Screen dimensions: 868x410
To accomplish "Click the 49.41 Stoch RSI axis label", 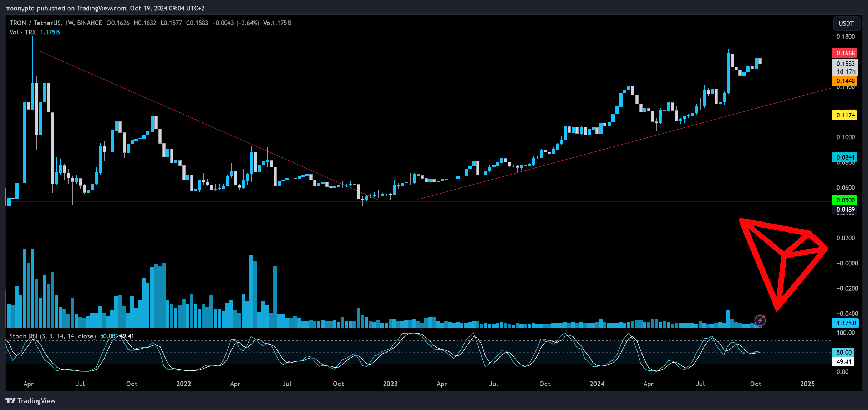I will coord(843,362).
